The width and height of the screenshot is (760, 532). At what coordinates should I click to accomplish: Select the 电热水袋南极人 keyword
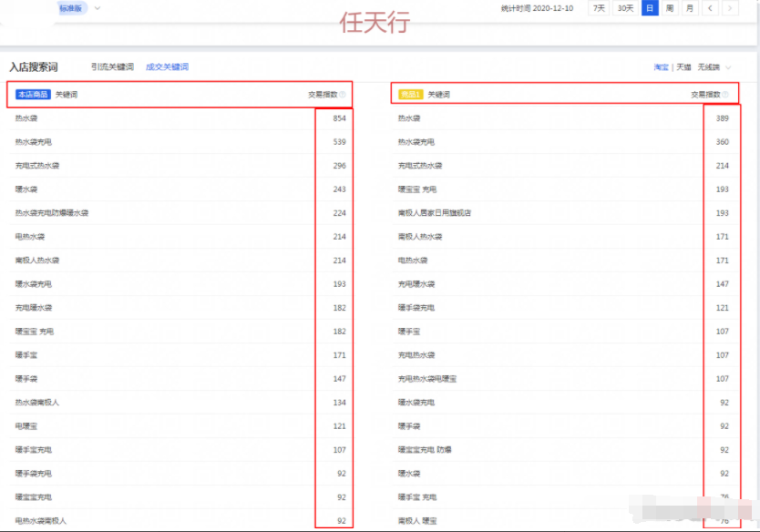[41, 521]
